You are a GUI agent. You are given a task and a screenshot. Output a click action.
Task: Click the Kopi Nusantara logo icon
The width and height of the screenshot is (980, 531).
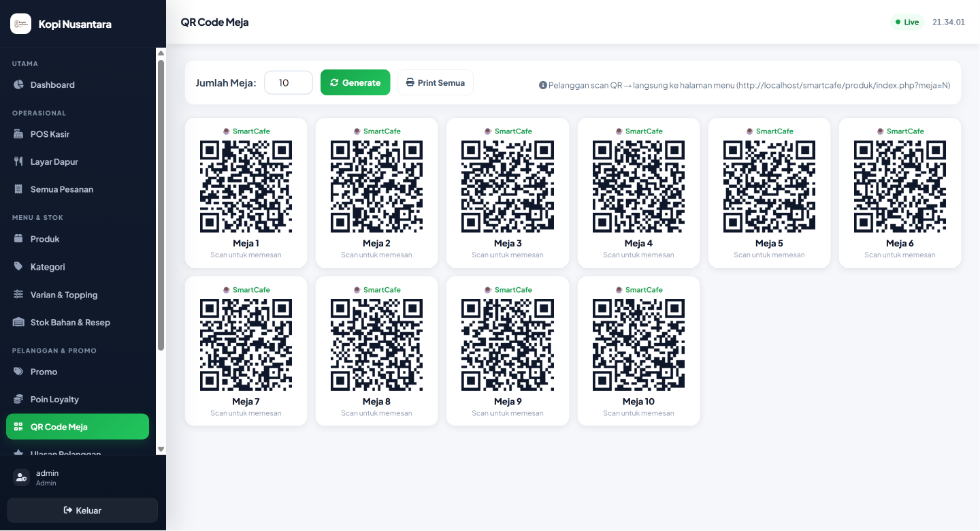20,24
